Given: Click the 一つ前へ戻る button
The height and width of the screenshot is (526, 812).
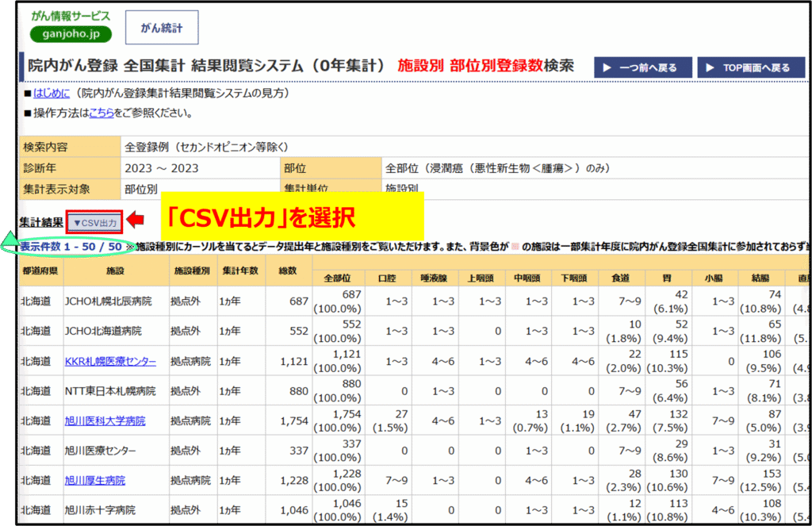Looking at the screenshot, I should click(642, 68).
